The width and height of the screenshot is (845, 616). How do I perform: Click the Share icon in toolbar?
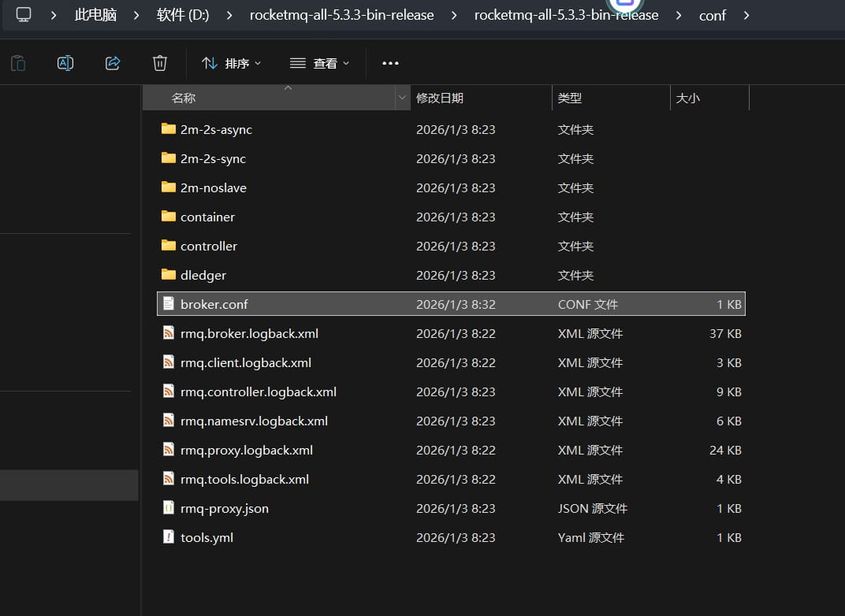point(113,63)
